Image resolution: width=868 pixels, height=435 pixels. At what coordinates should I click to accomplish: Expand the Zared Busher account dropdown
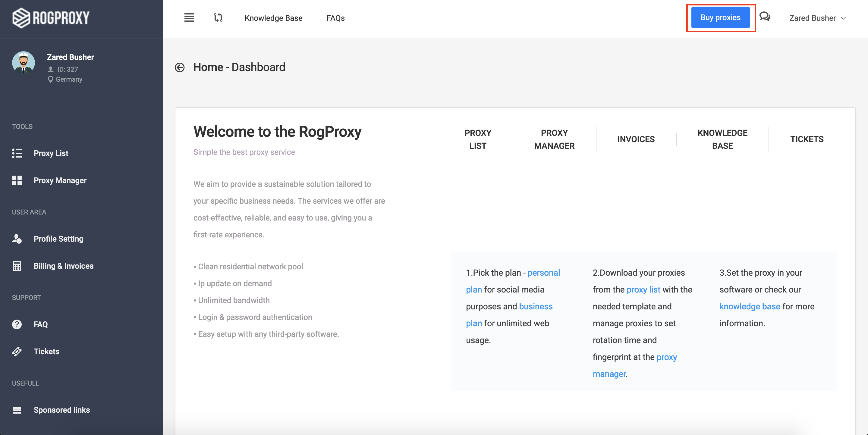(x=817, y=18)
